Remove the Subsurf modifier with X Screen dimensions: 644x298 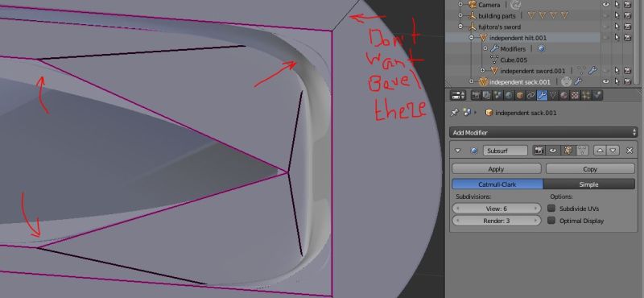630,151
